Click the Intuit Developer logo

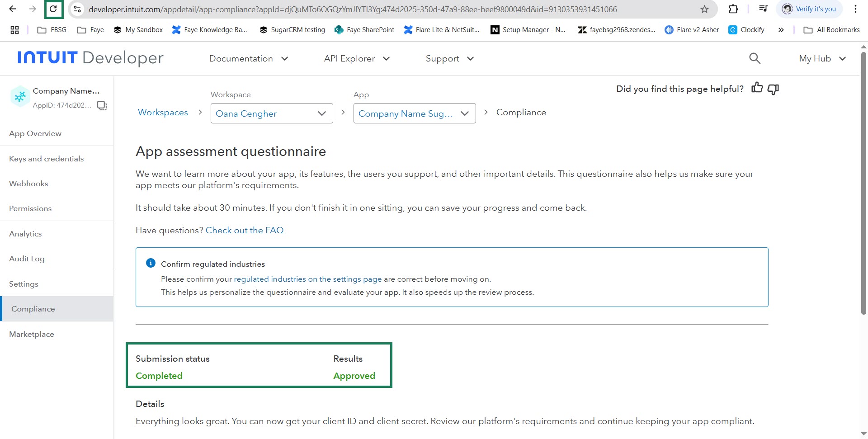pyautogui.click(x=90, y=58)
